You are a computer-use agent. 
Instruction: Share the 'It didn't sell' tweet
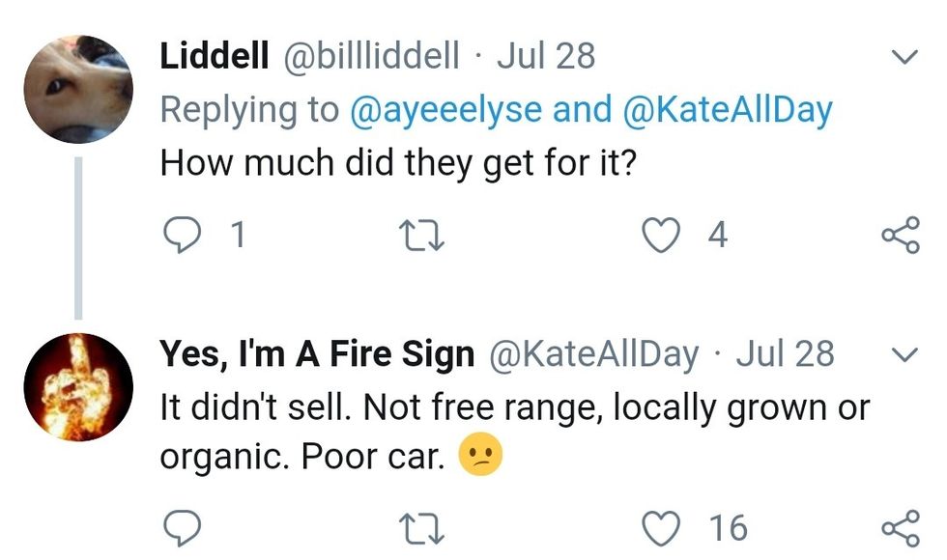tap(900, 527)
